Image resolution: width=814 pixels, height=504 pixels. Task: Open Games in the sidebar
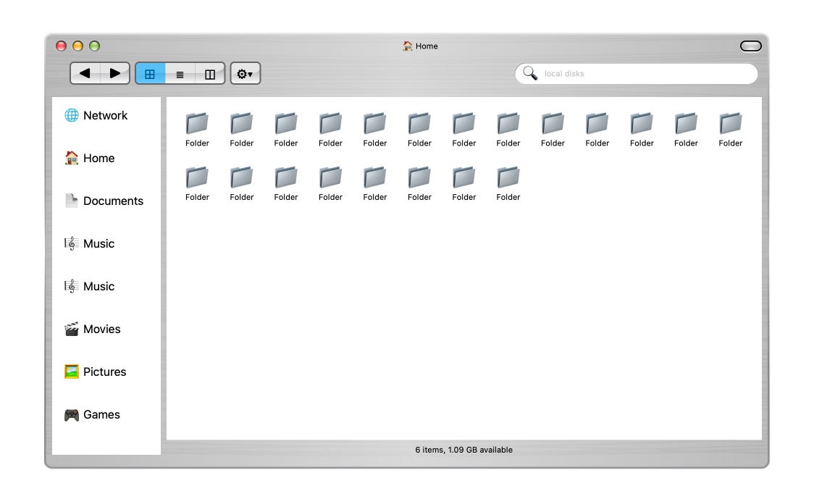93,414
